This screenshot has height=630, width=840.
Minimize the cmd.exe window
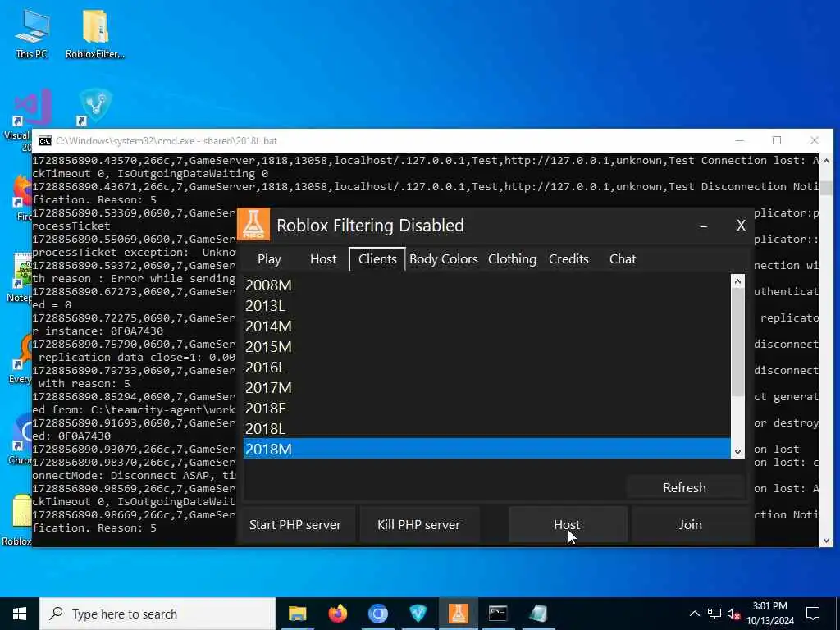tap(740, 140)
